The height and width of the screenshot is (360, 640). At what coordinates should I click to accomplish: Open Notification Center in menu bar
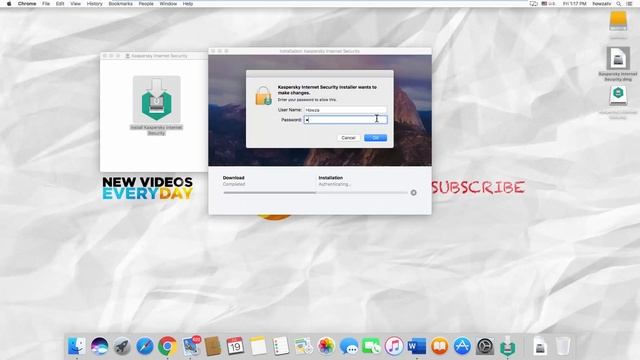click(629, 4)
